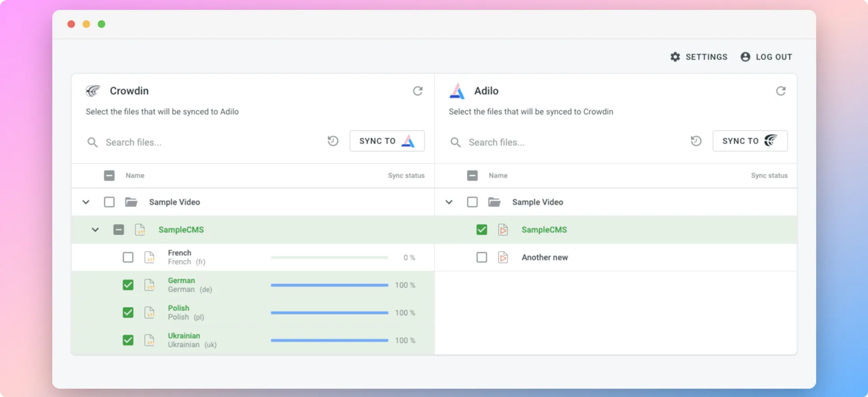Open SETTINGS text link
Screen dimensions: 868x397
pyautogui.click(x=707, y=57)
